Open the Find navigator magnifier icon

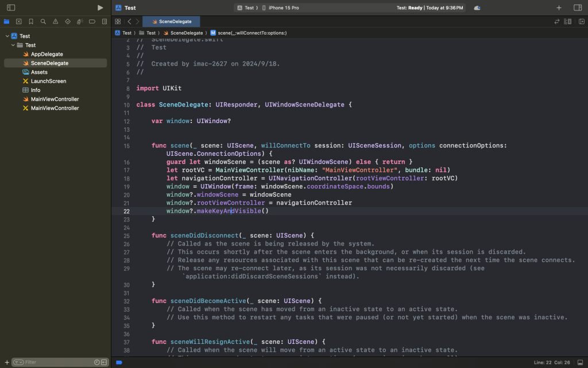coord(43,21)
